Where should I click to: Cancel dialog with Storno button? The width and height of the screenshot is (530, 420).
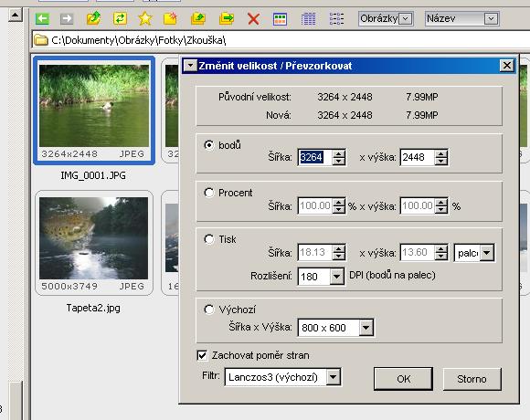472,379
